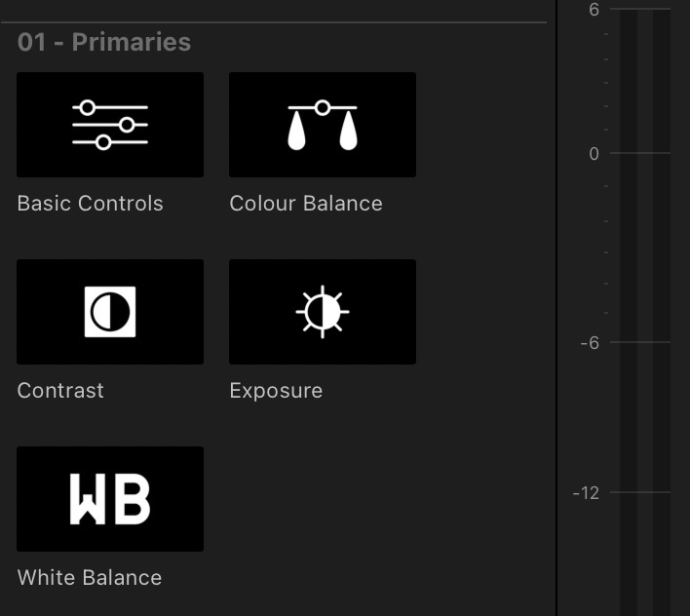This screenshot has height=616, width=690.
Task: Click the 'White Balance' preset name
Action: (90, 578)
